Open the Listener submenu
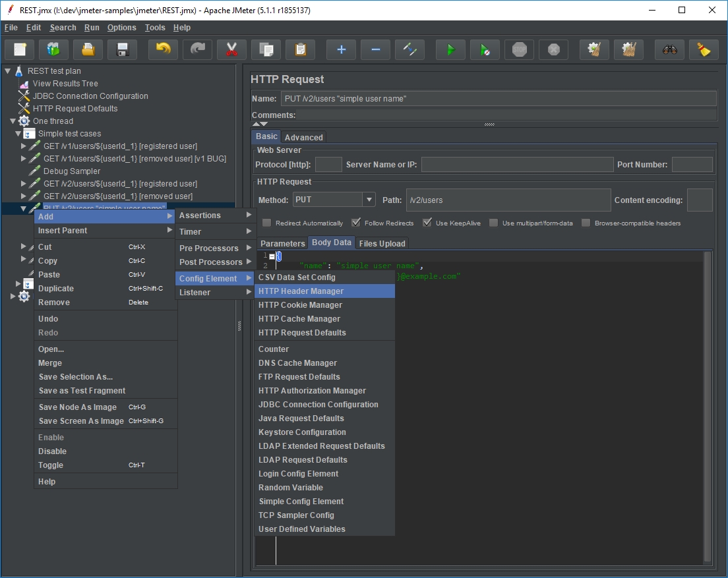This screenshot has height=578, width=728. pyautogui.click(x=214, y=293)
